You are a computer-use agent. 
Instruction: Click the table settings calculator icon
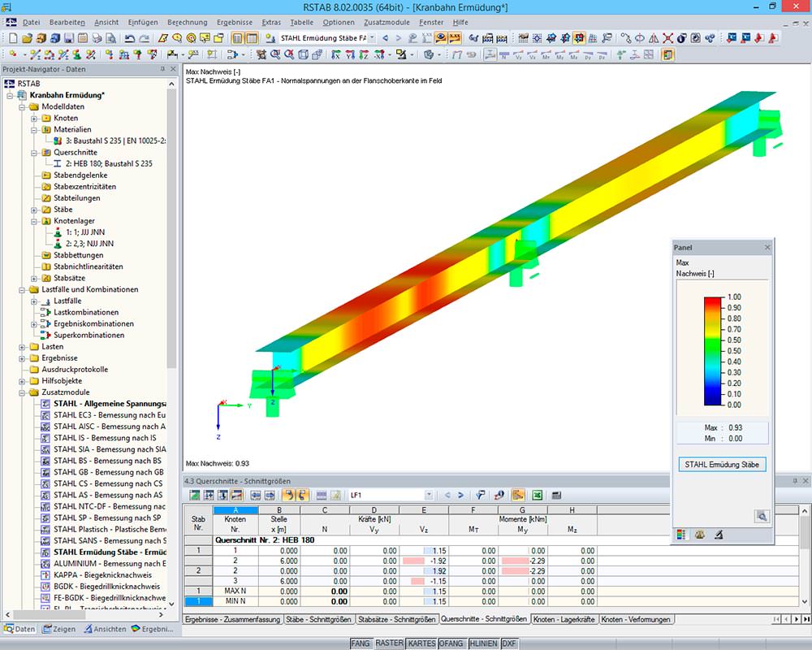click(557, 496)
